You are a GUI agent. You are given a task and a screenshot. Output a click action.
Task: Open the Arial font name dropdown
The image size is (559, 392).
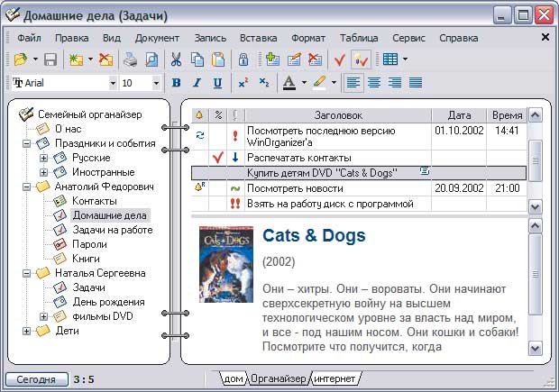[113, 83]
